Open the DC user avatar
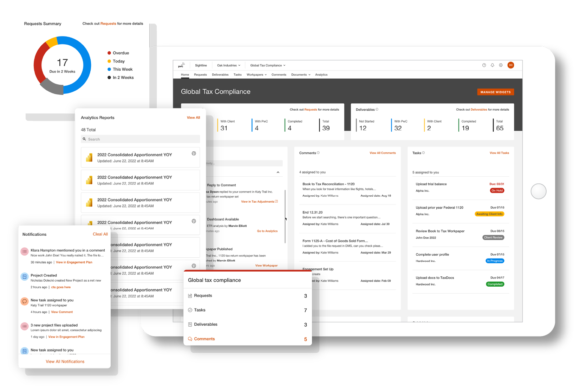580x392 pixels. [510, 65]
